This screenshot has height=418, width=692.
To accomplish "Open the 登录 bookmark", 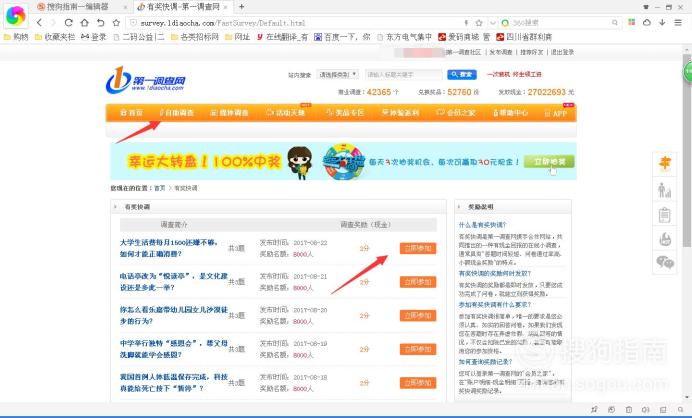I will click(x=94, y=37).
